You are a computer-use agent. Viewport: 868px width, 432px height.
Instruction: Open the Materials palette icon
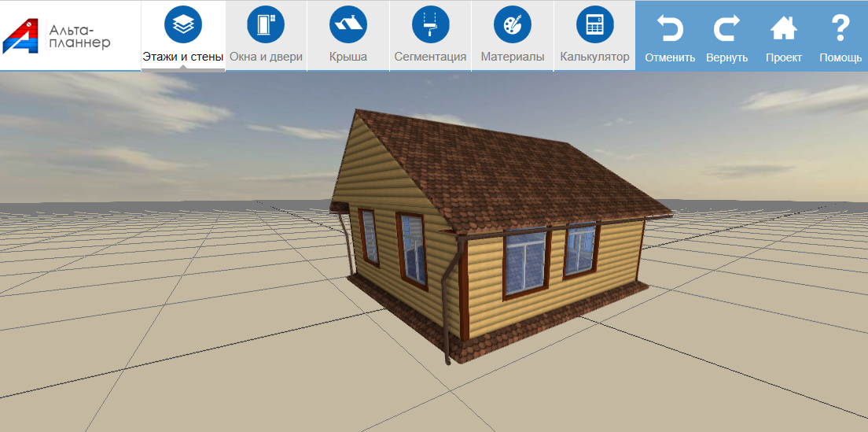(513, 24)
